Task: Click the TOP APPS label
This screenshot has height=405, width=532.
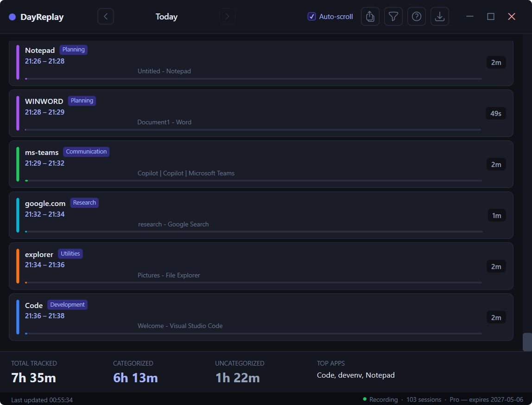Action: coord(331,363)
